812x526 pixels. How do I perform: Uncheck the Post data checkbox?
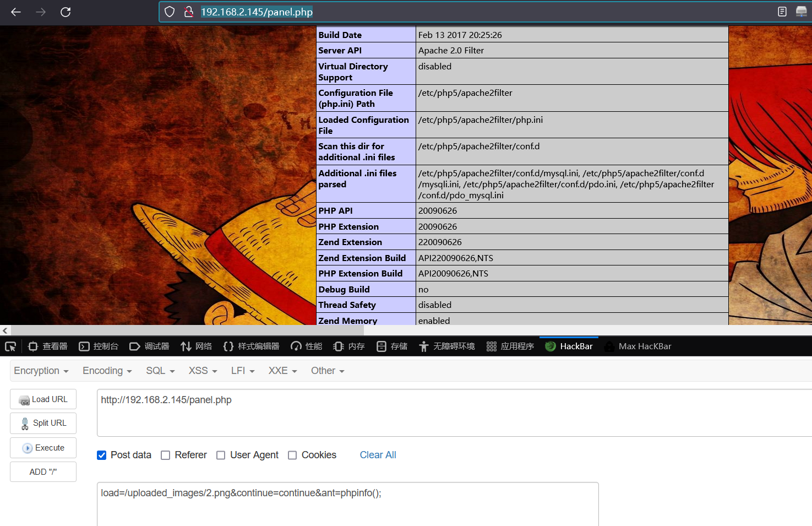pos(101,455)
